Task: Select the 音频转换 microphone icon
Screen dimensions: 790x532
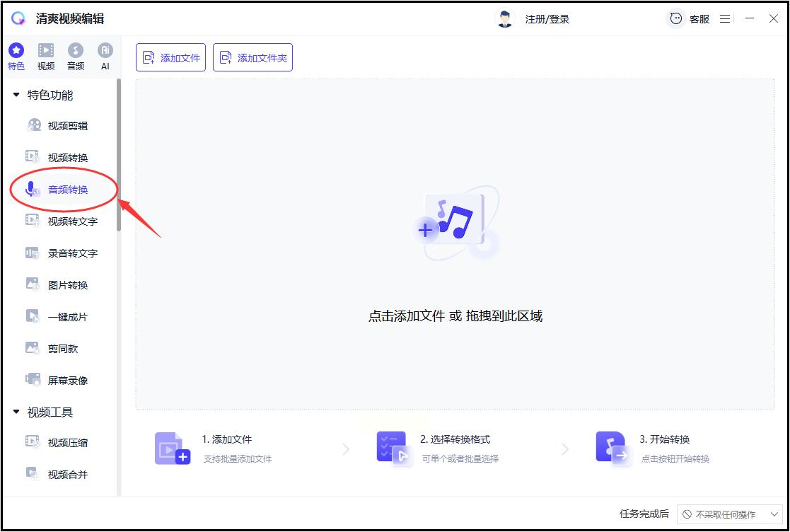Action: 33,189
